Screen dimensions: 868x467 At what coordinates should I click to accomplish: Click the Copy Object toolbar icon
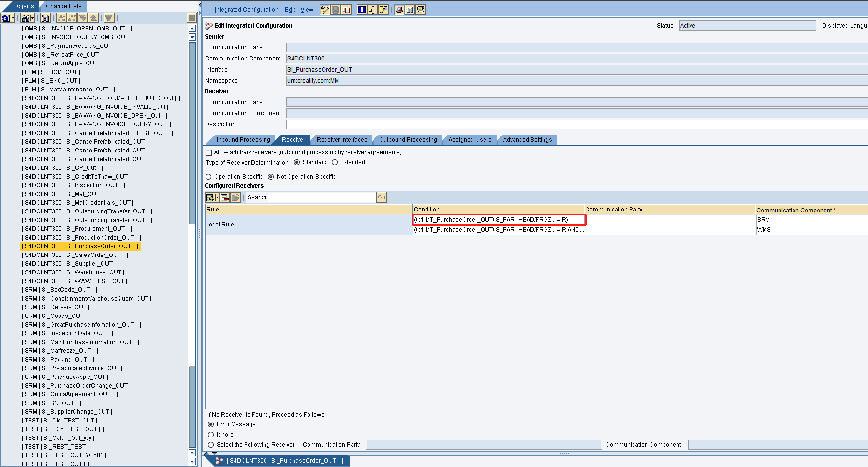[x=347, y=10]
